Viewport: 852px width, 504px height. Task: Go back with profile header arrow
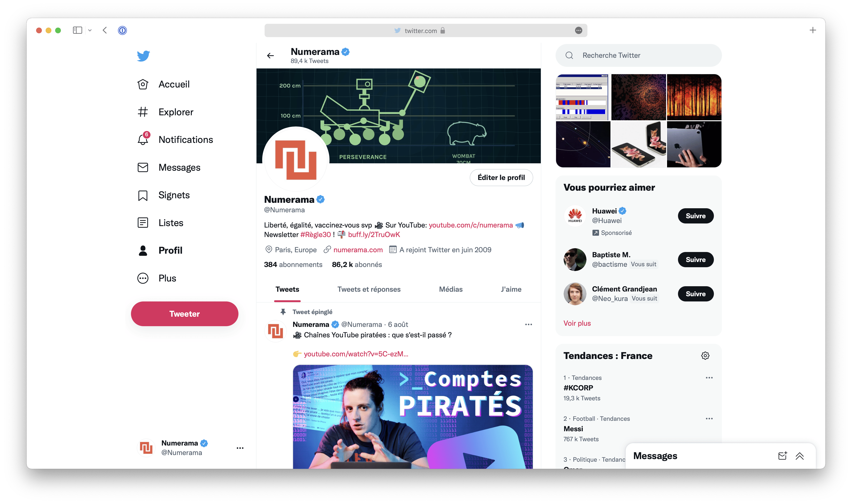click(270, 56)
